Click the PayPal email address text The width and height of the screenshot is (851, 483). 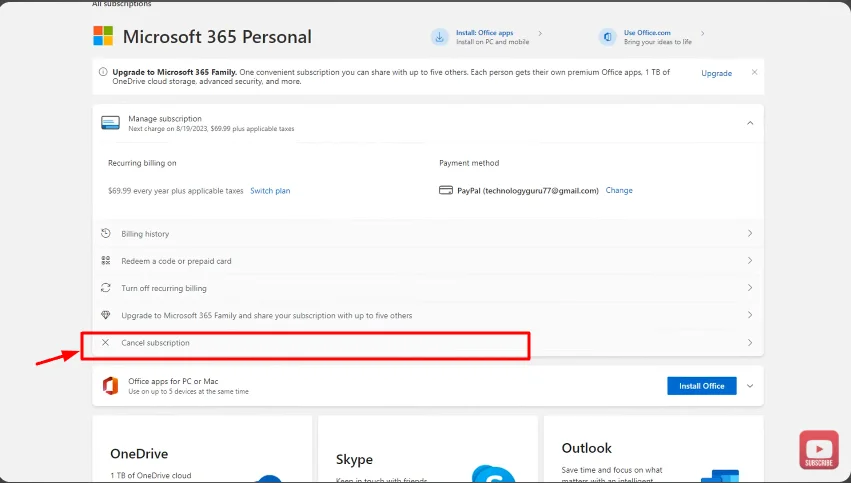pos(541,190)
